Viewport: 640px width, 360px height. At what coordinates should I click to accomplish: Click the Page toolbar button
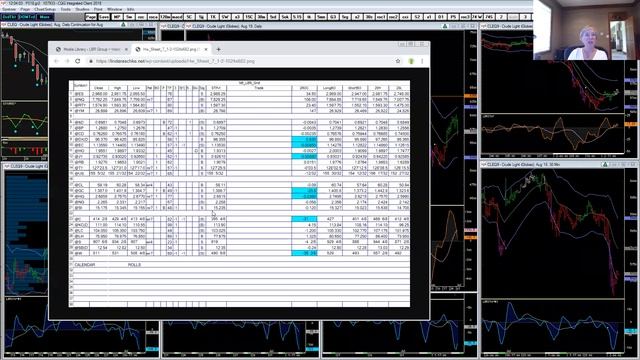pyautogui.click(x=91, y=17)
